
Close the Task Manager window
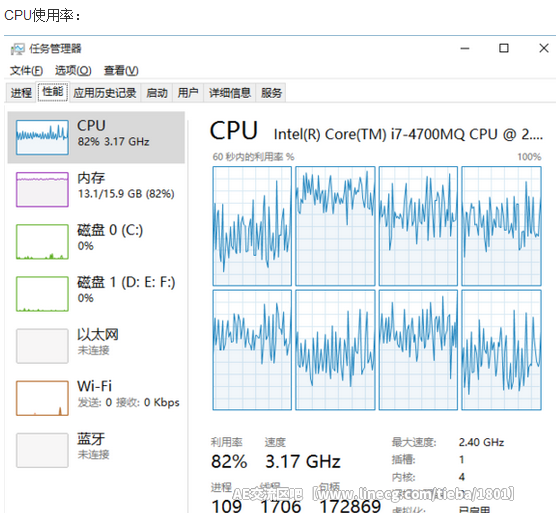(x=544, y=48)
